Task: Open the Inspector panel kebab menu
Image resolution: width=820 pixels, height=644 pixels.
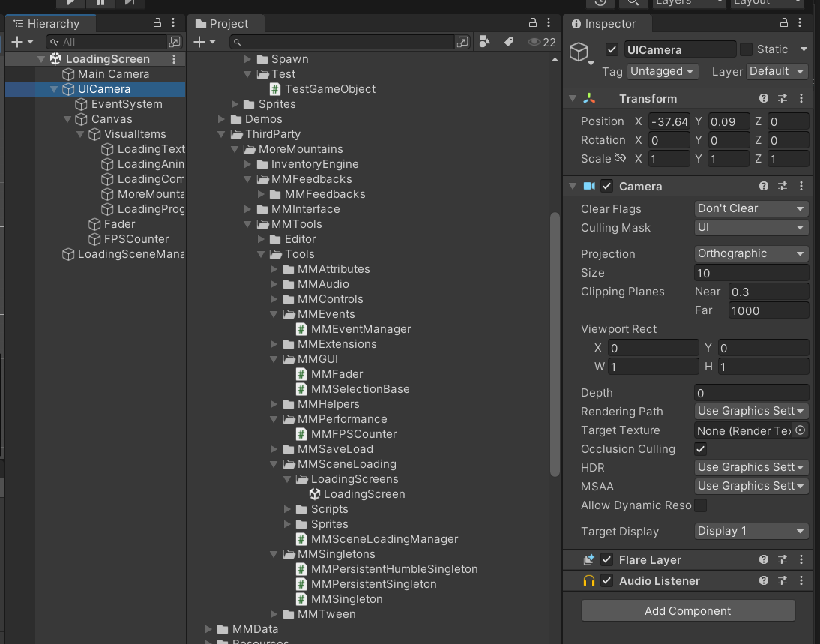Action: (x=800, y=23)
